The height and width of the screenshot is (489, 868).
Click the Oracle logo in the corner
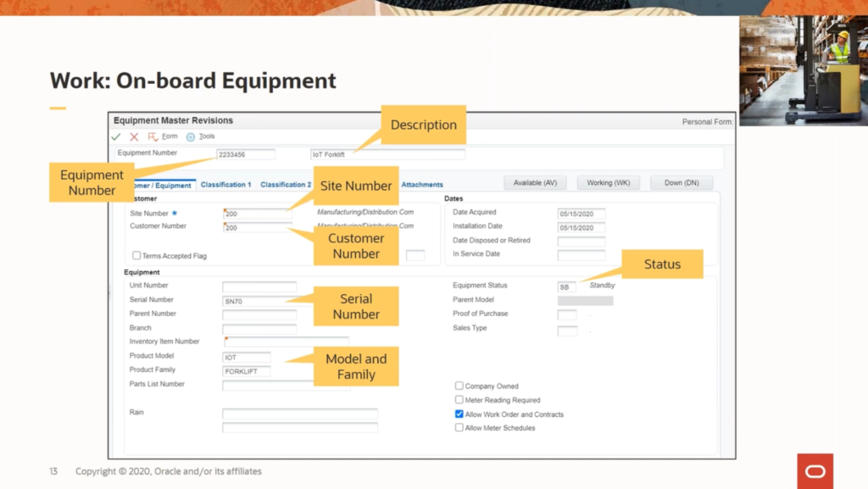pyautogui.click(x=814, y=471)
